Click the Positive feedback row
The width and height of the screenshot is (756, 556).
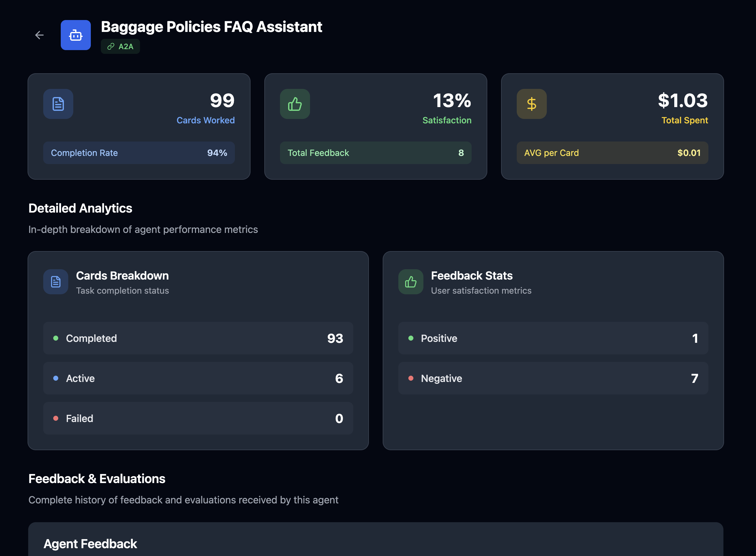pyautogui.click(x=553, y=338)
